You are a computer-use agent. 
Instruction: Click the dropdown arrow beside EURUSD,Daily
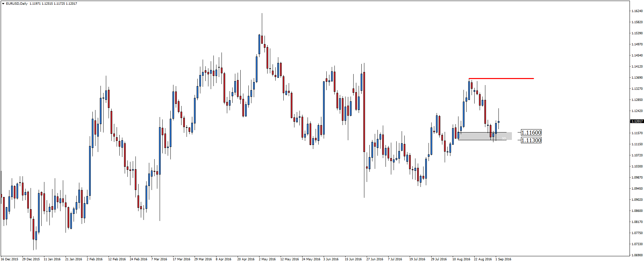pos(3,4)
